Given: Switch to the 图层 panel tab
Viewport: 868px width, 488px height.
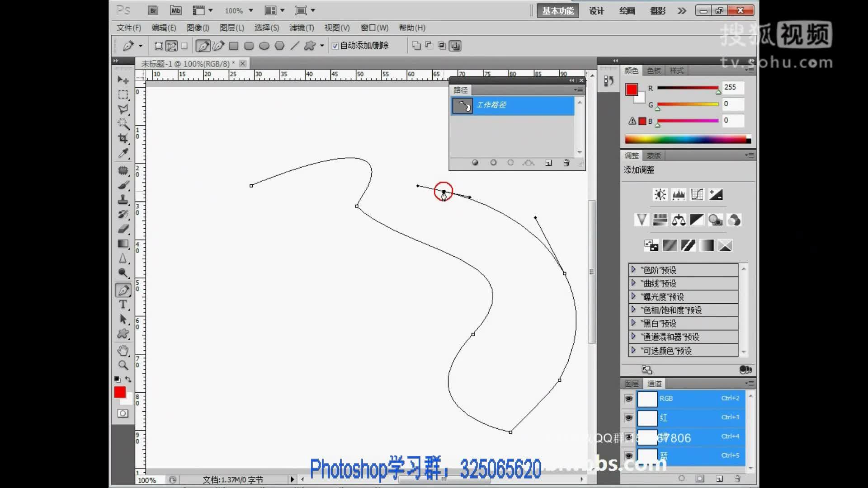Looking at the screenshot, I should coord(632,384).
